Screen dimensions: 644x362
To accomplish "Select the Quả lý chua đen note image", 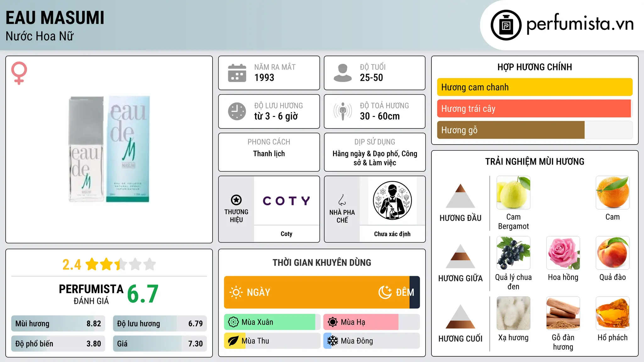I will 513,253.
